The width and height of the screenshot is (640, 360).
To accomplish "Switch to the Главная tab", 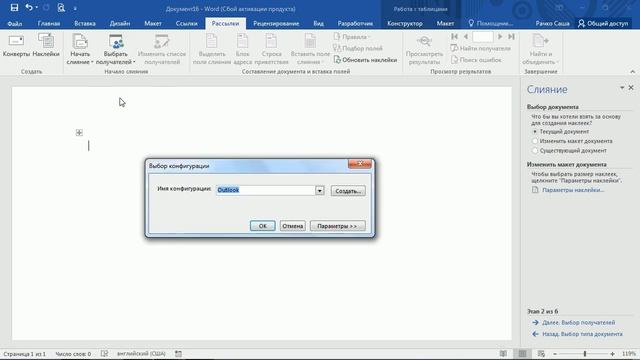I will click(49, 24).
